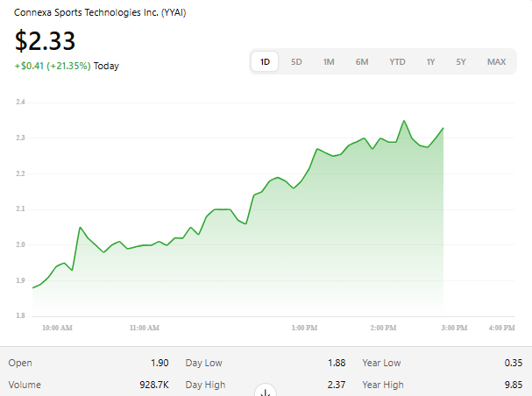Click the Day Low value 1.88

point(337,363)
